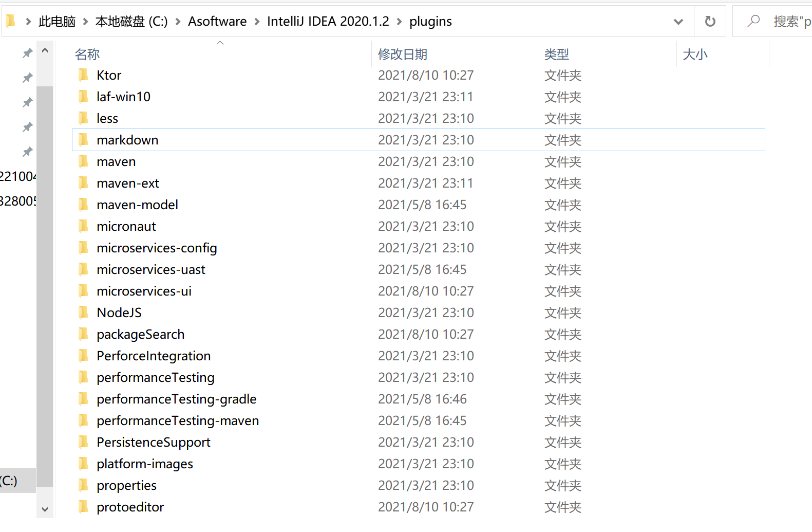Image resolution: width=812 pixels, height=532 pixels.
Task: Expand the chevron before 此电脑
Action: coord(28,22)
